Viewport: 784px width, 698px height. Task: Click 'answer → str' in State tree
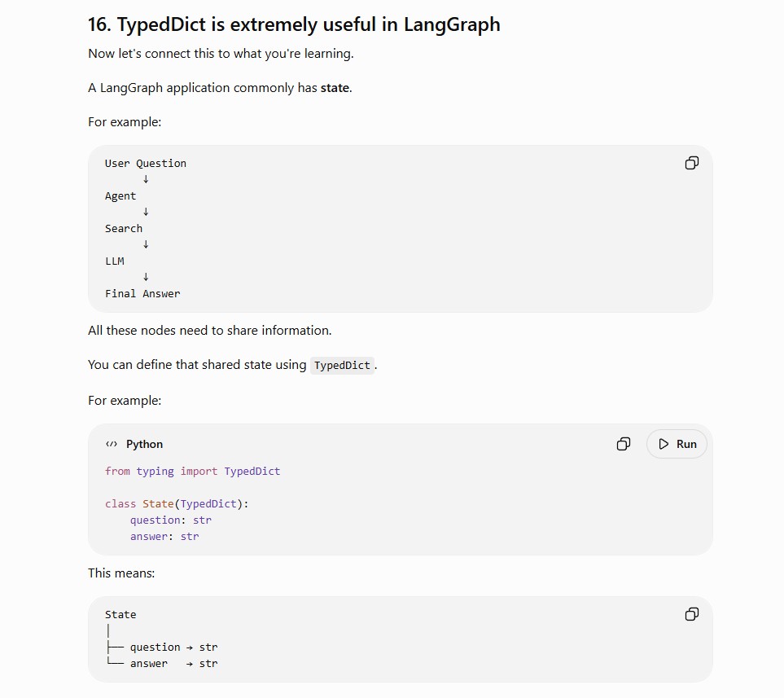coord(173,664)
